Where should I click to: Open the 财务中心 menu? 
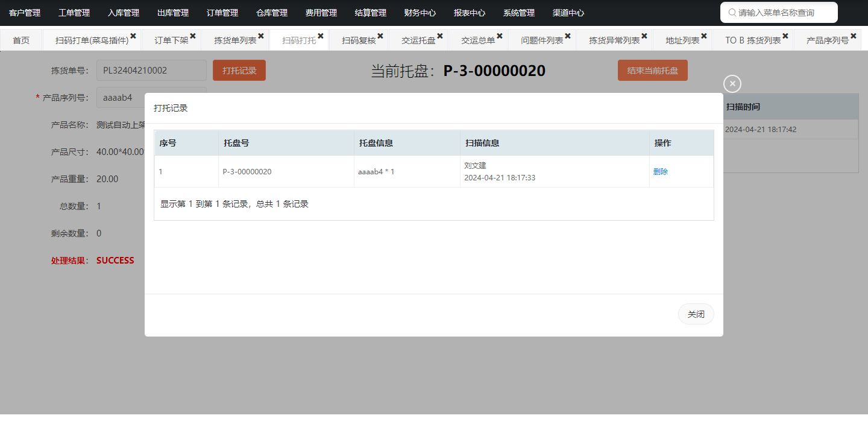[420, 13]
